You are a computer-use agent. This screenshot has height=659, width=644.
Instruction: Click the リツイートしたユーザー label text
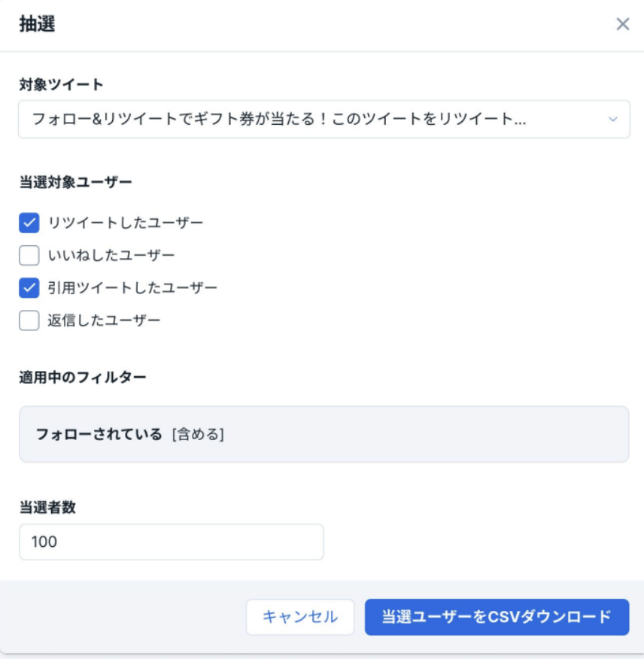125,223
